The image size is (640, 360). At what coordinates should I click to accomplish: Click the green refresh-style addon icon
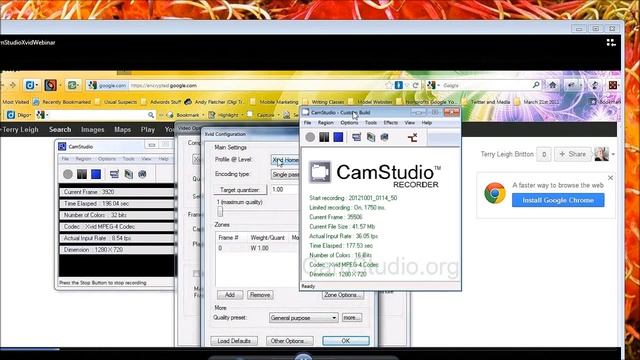pos(72,85)
